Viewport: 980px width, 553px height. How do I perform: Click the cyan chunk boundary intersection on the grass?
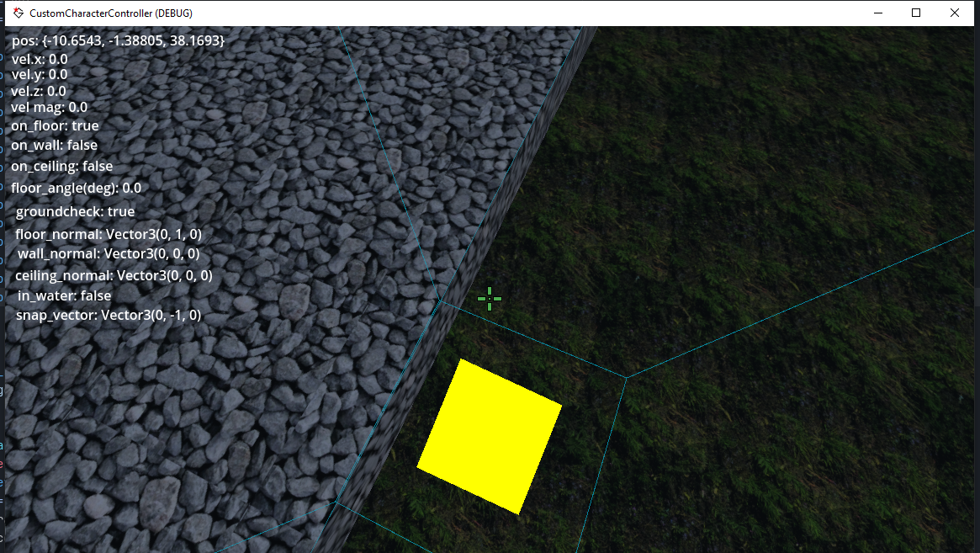pyautogui.click(x=627, y=378)
